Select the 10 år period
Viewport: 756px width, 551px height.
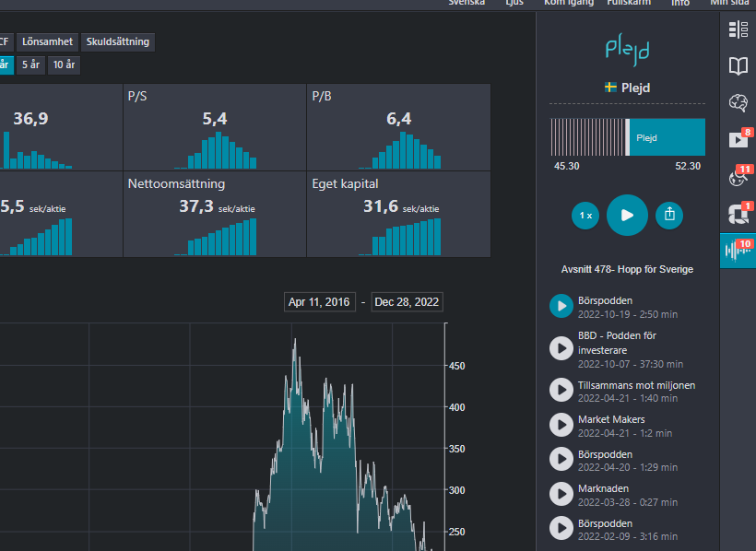[64, 64]
